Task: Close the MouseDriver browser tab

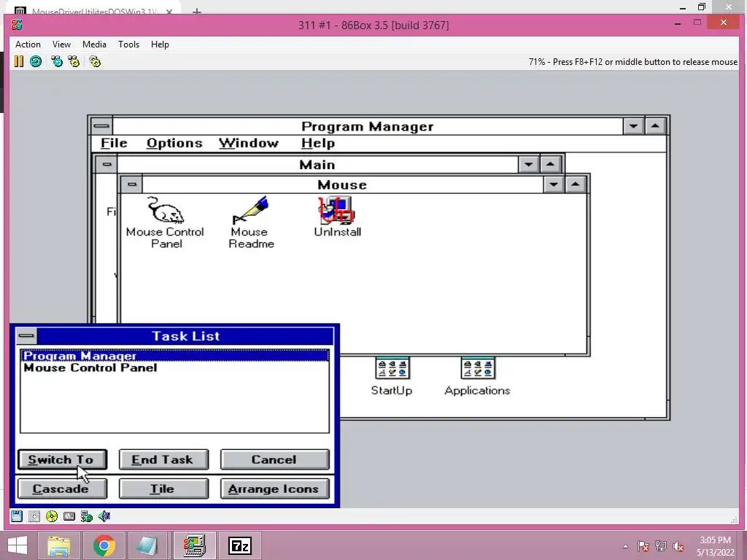Action: click(x=169, y=12)
